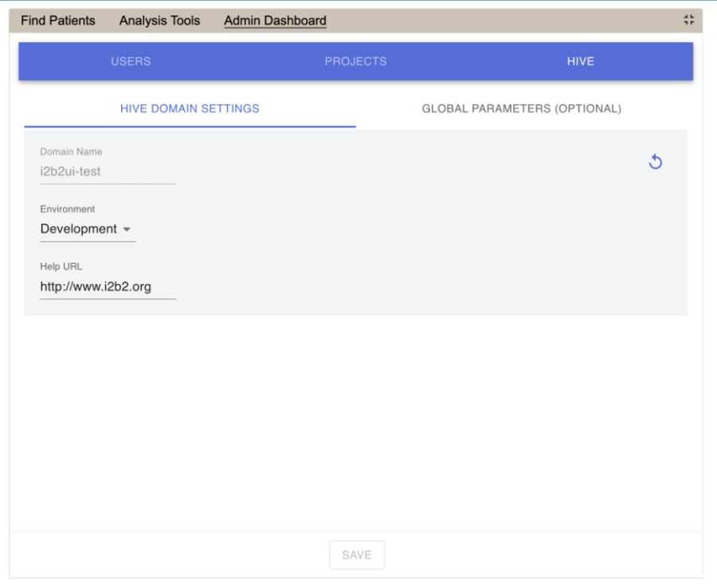
Task: Click the Help URL text field
Action: [108, 286]
